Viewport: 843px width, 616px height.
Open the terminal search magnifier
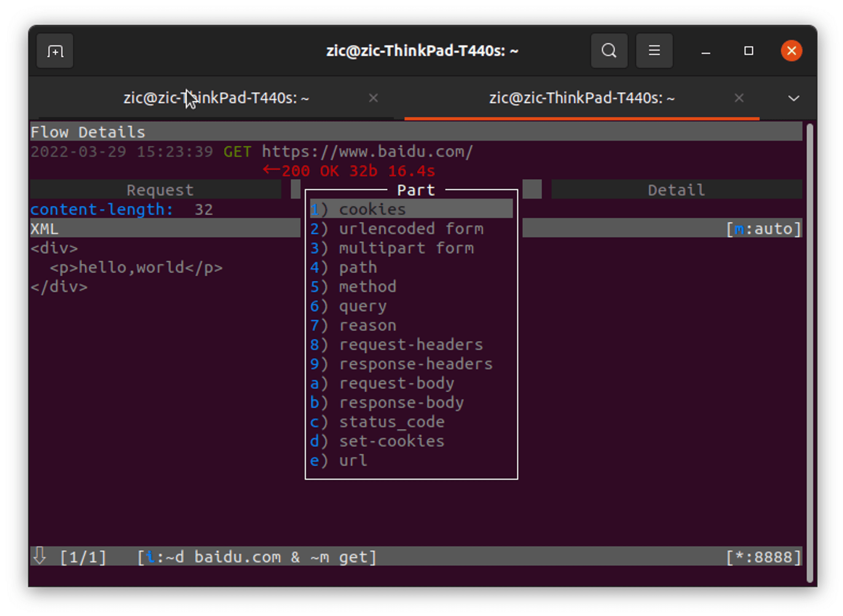[x=609, y=51]
